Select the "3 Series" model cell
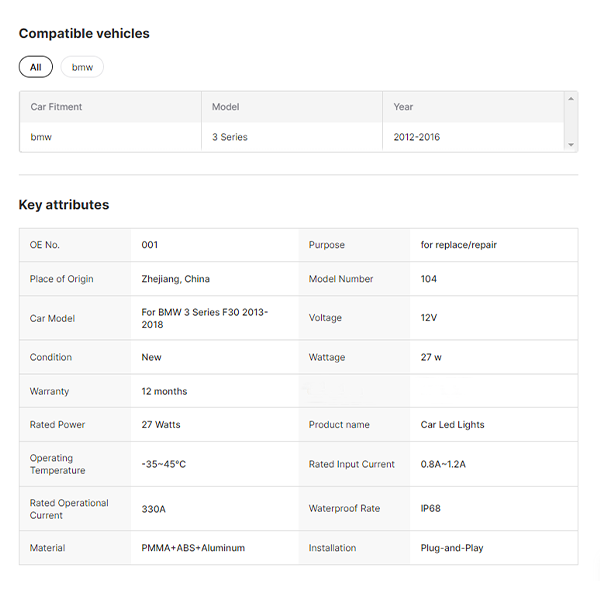This screenshot has width=600, height=600. pos(229,137)
